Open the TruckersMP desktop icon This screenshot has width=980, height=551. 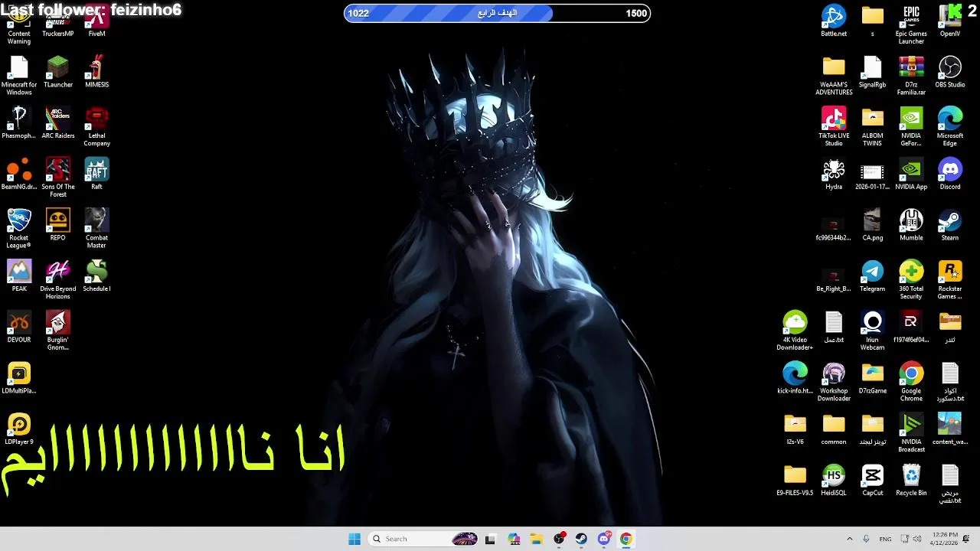click(x=58, y=21)
